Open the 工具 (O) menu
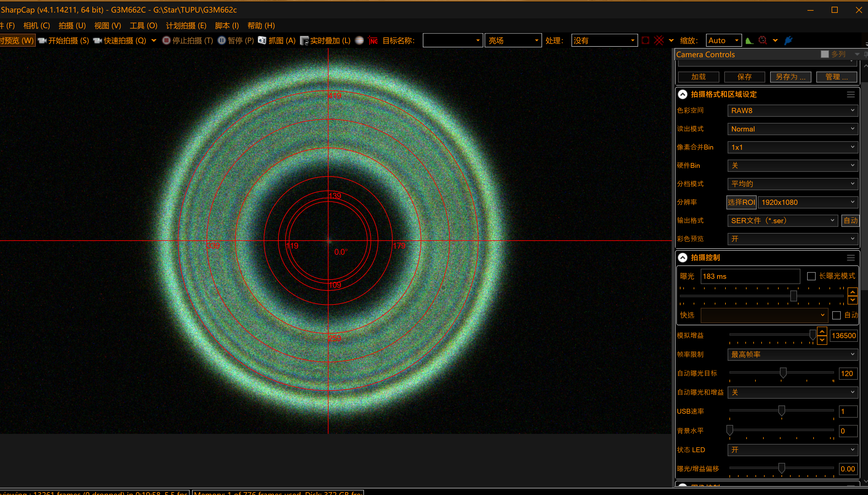This screenshot has width=868, height=495. 143,25
